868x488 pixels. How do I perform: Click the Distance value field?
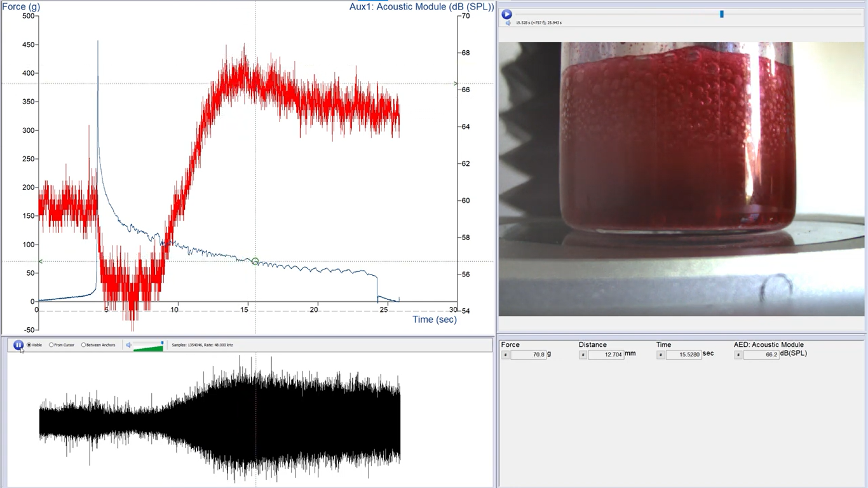click(x=606, y=355)
